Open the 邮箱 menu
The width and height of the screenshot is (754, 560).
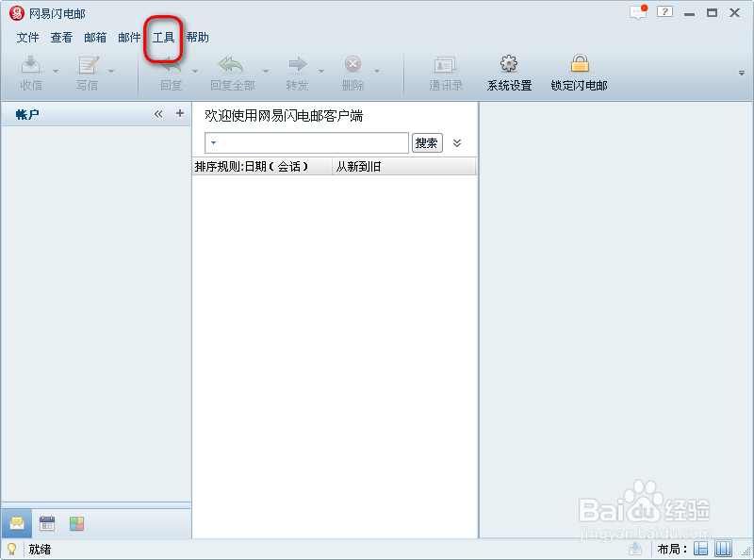(x=95, y=38)
